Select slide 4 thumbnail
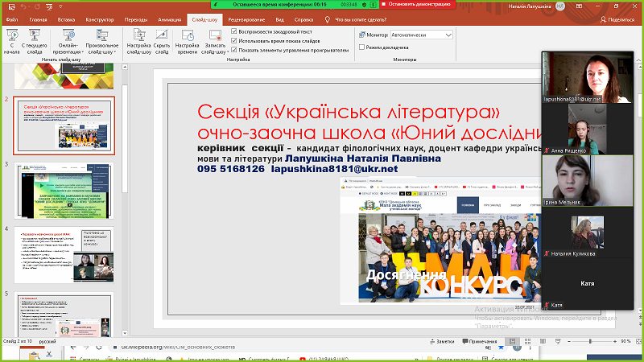The width and height of the screenshot is (644, 362). (64, 254)
